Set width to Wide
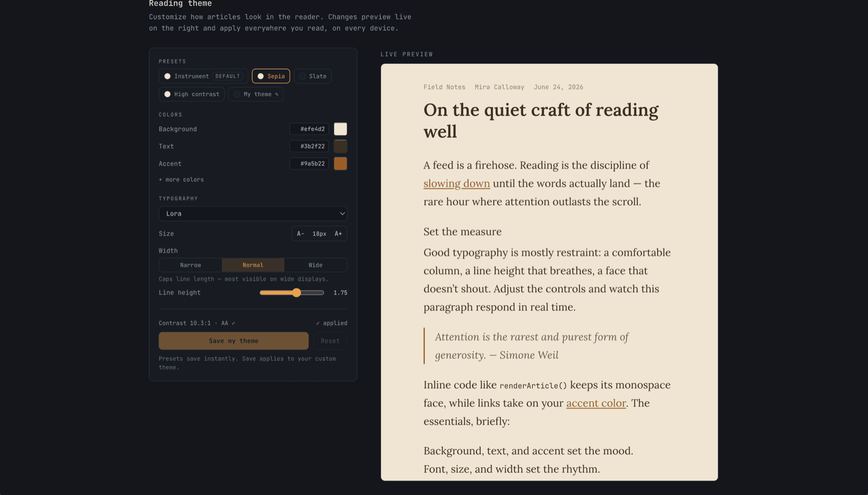Screen dimensions: 868x495 [x=315, y=265]
